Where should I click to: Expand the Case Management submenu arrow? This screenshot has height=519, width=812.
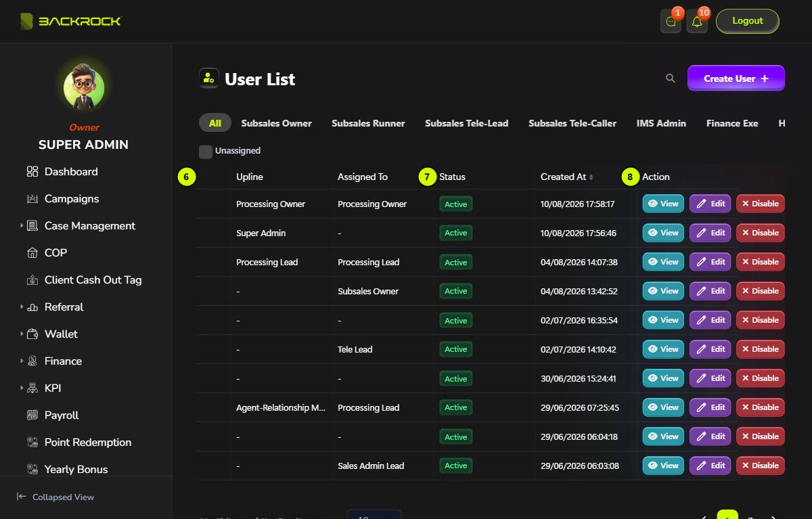tap(22, 226)
